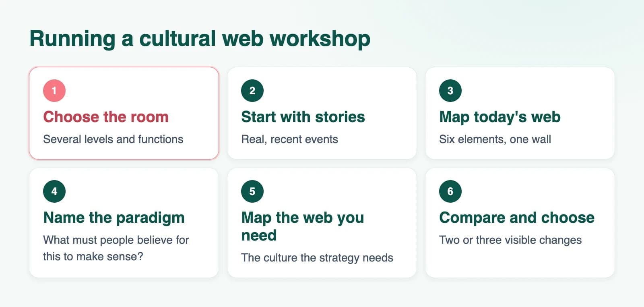Click "Several levels and functions" text

[x=113, y=139]
